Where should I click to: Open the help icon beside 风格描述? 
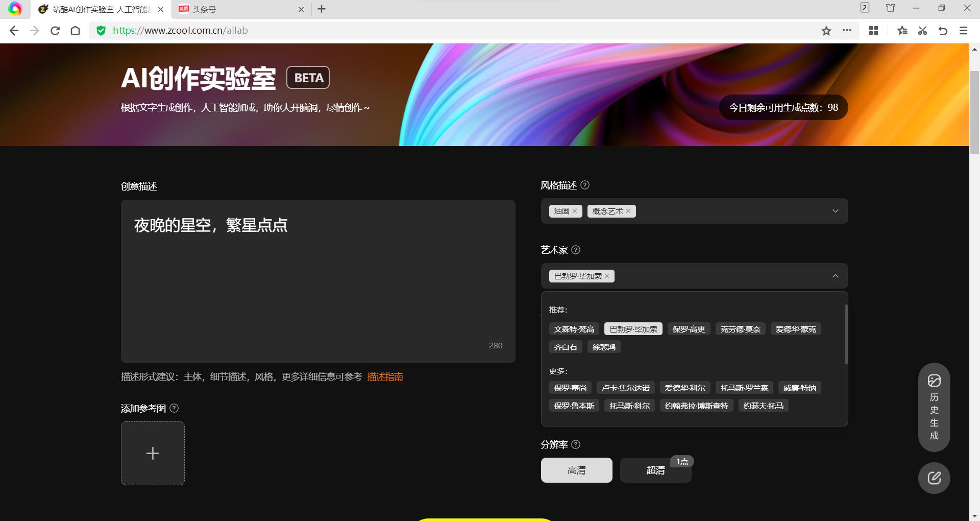pos(585,185)
